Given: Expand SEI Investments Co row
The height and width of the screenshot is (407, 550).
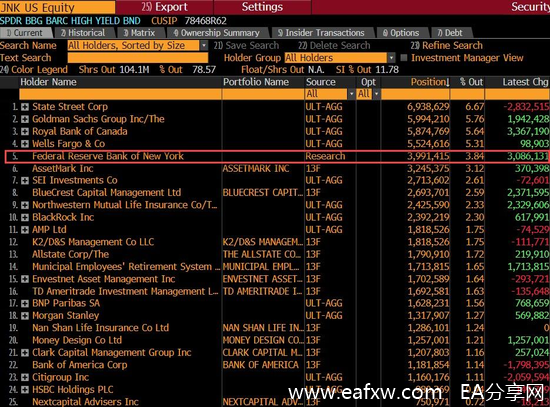Looking at the screenshot, I should pyautogui.click(x=25, y=181).
